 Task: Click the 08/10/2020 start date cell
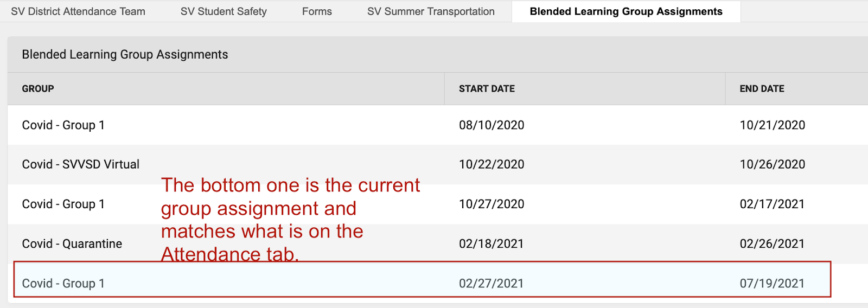click(x=492, y=125)
